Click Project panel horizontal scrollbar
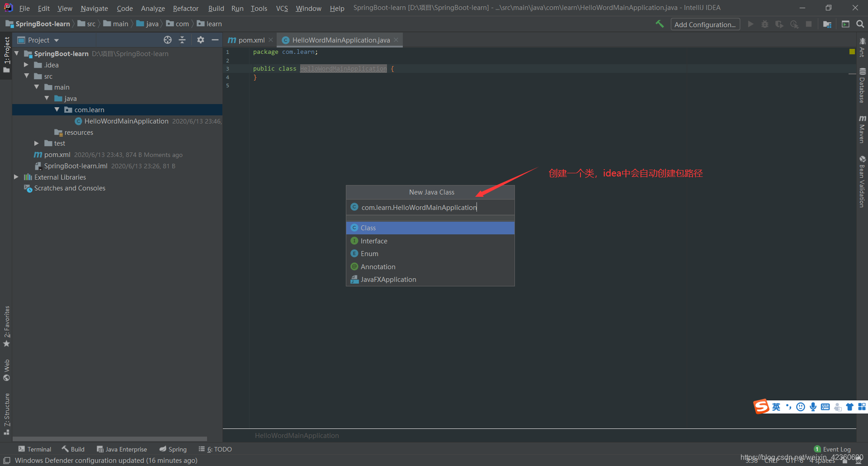The height and width of the screenshot is (466, 868). click(109, 439)
